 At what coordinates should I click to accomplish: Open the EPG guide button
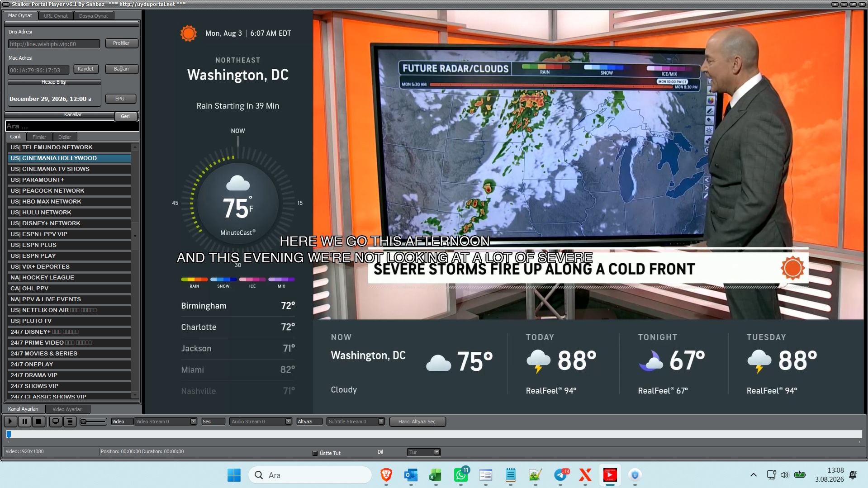120,99
